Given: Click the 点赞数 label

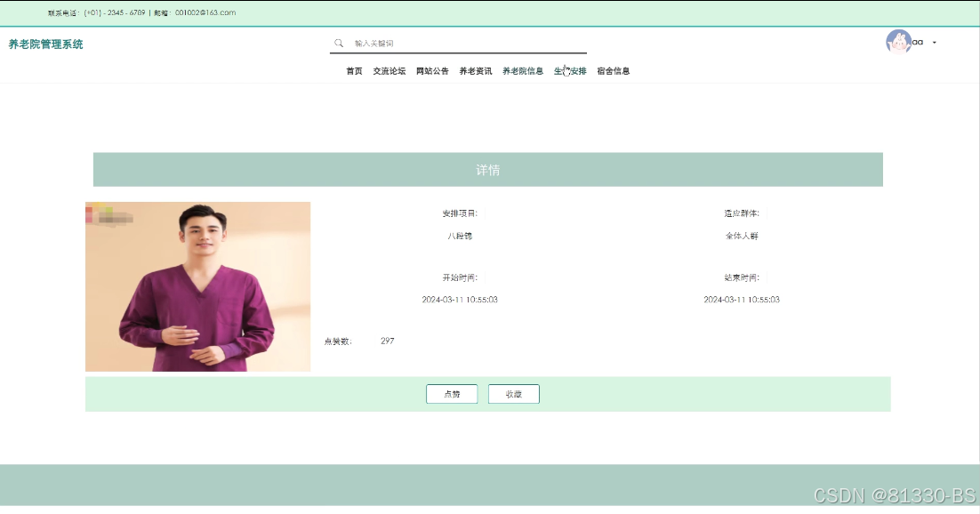Looking at the screenshot, I should [x=338, y=341].
